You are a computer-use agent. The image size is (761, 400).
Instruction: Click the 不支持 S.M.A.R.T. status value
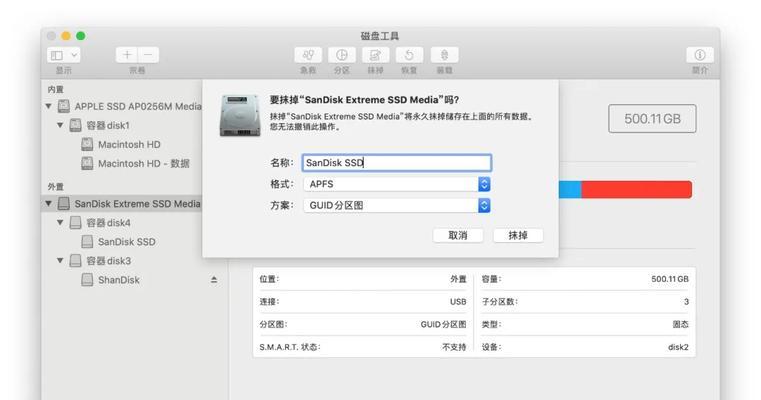pos(454,347)
